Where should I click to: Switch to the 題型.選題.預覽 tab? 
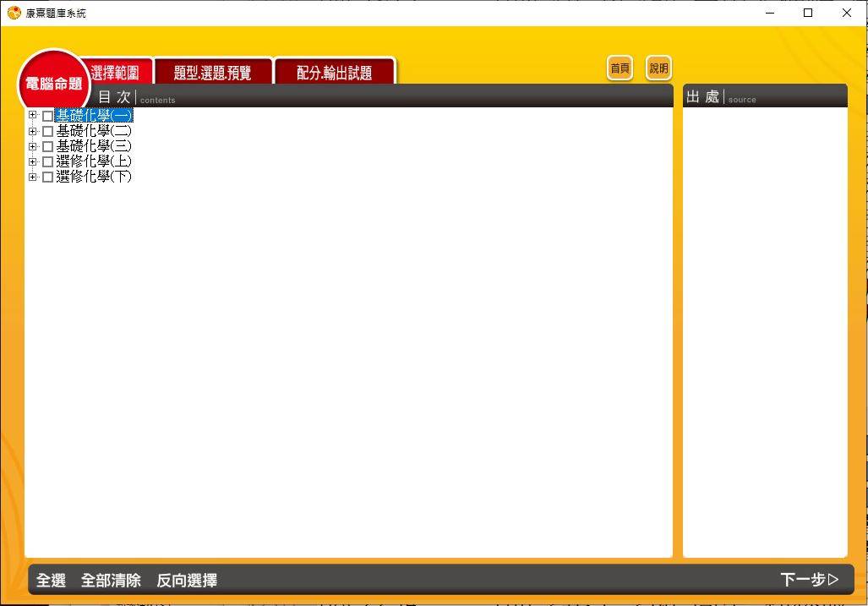pos(213,72)
